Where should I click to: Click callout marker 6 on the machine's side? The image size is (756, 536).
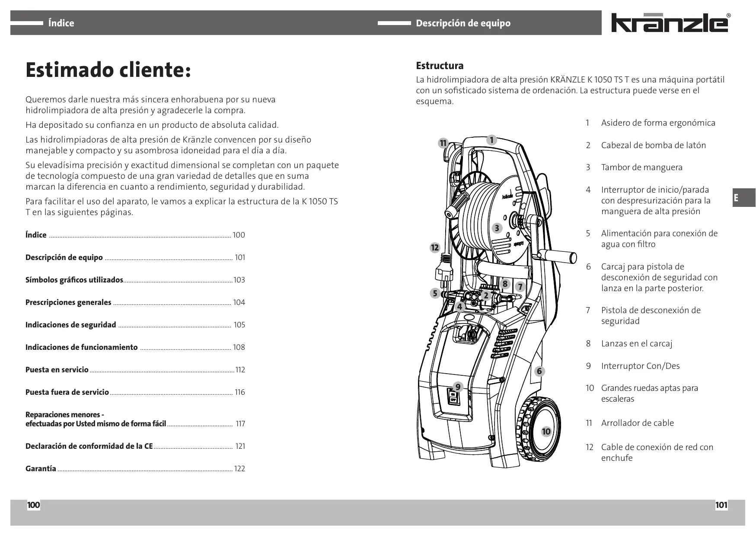point(539,371)
